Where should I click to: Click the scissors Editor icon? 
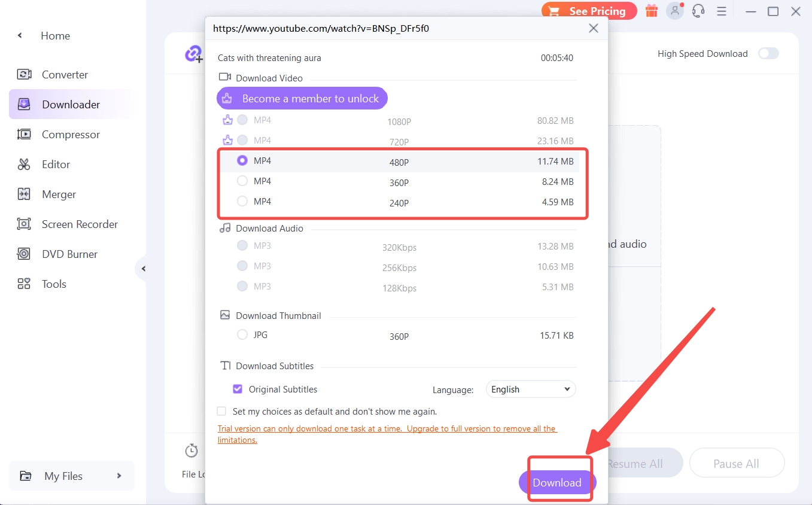(24, 165)
